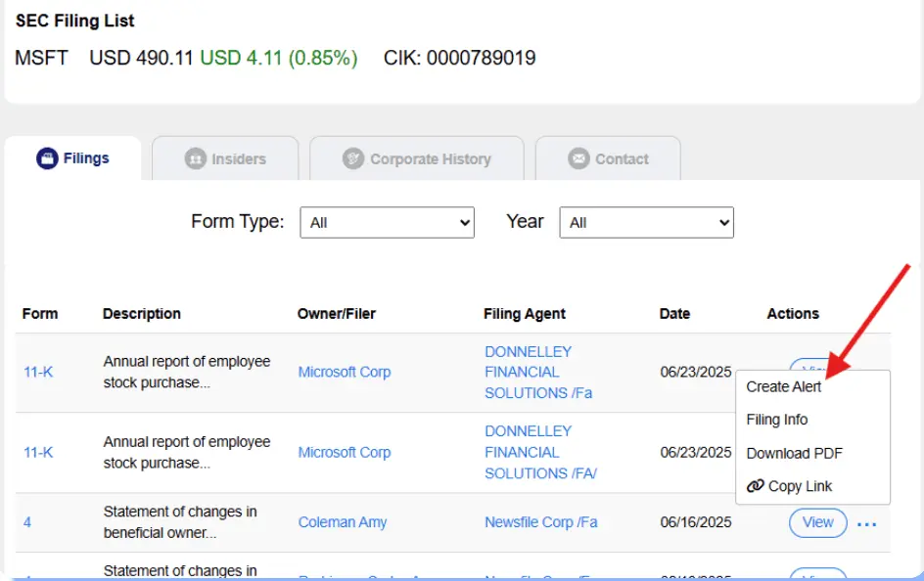Open the 11-K form link in first row
The width and height of the screenshot is (924, 581).
(38, 372)
